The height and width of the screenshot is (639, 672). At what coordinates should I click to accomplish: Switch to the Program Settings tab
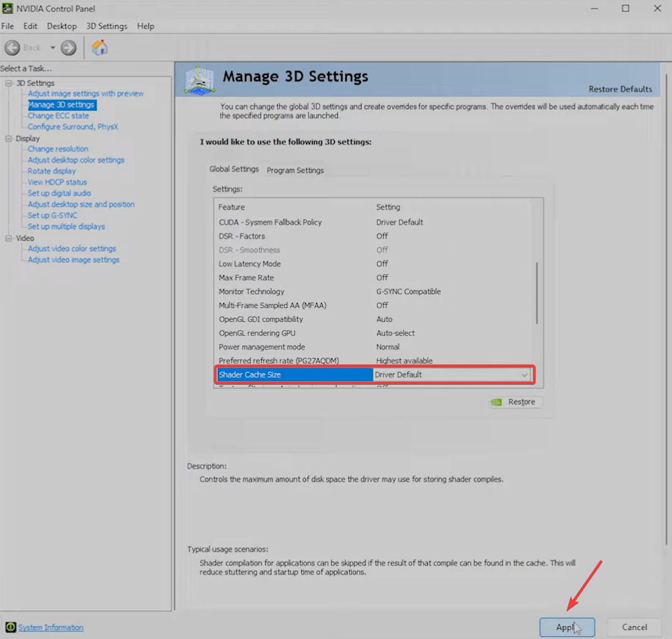pos(295,171)
